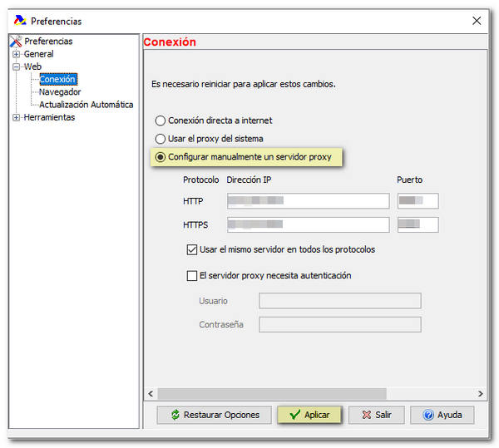Image resolution: width=499 pixels, height=448 pixels.
Task: Click the horizontal scrollbar right arrow
Action: click(x=482, y=393)
